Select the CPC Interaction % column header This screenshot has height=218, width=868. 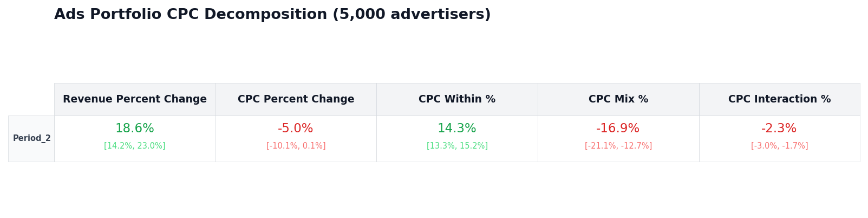(779, 99)
